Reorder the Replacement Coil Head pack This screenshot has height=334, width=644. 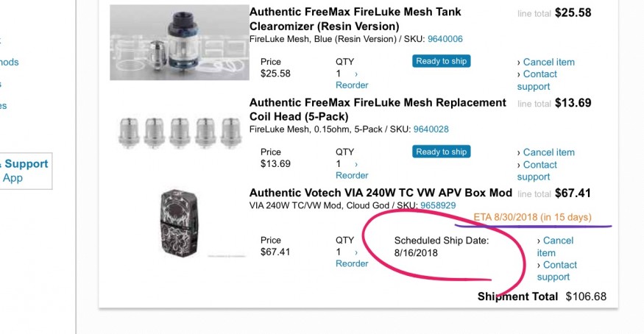click(x=351, y=176)
